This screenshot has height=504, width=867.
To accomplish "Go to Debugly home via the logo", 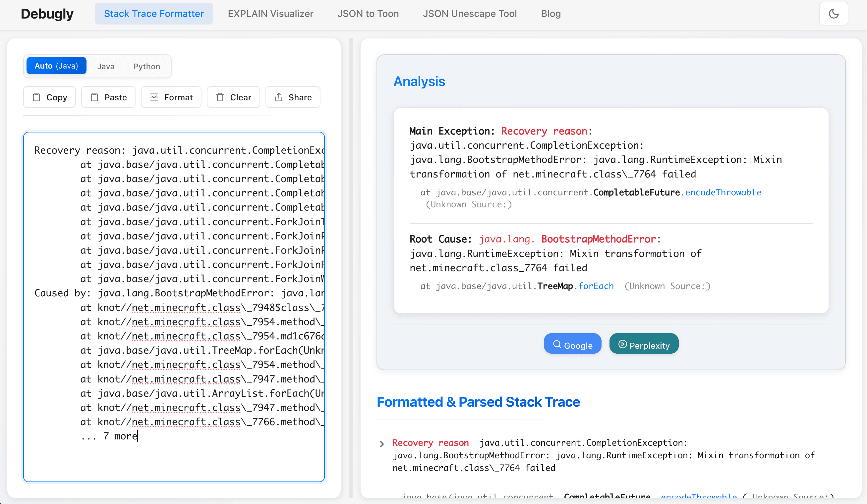I will (47, 14).
